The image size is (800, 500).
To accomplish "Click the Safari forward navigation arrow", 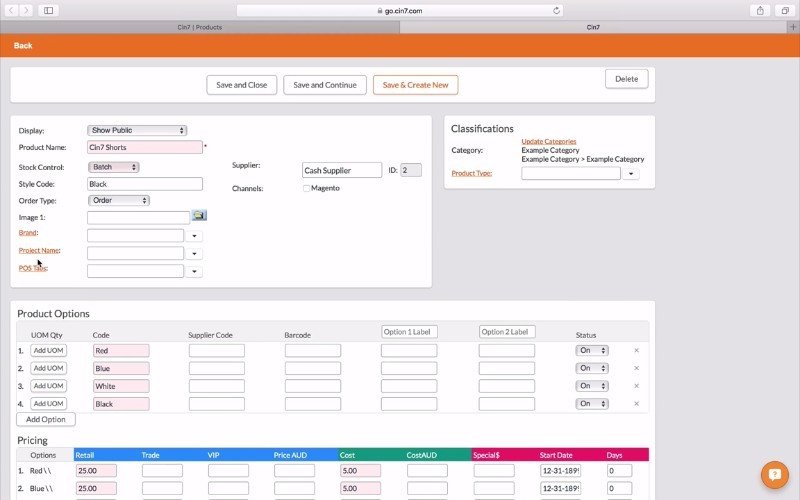I will click(x=27, y=10).
